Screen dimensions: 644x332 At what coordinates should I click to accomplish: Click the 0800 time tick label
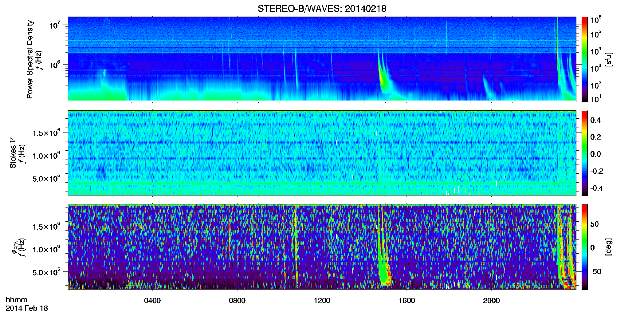237,301
